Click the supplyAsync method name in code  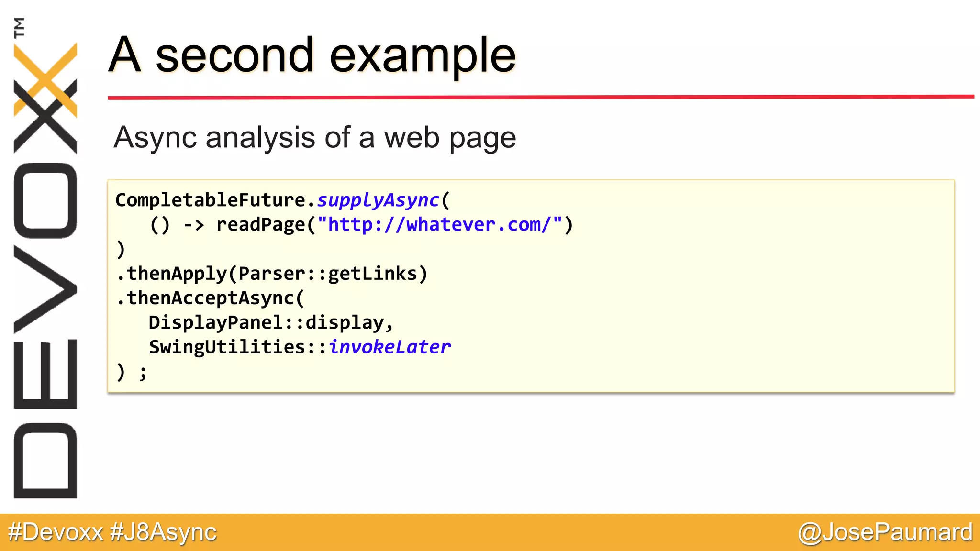click(x=378, y=200)
